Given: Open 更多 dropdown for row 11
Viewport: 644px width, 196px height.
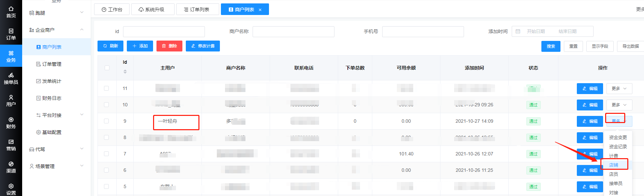Looking at the screenshot, I should coord(619,89).
